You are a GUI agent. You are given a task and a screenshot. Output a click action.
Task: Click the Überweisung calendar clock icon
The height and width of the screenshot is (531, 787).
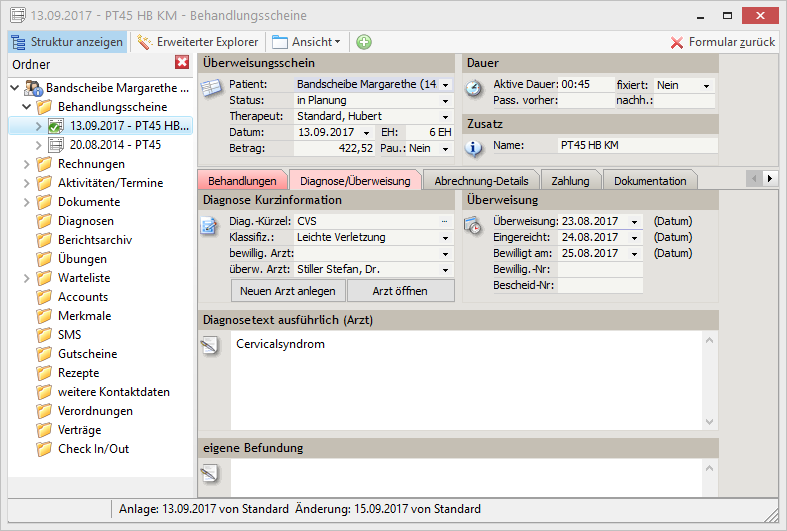474,225
